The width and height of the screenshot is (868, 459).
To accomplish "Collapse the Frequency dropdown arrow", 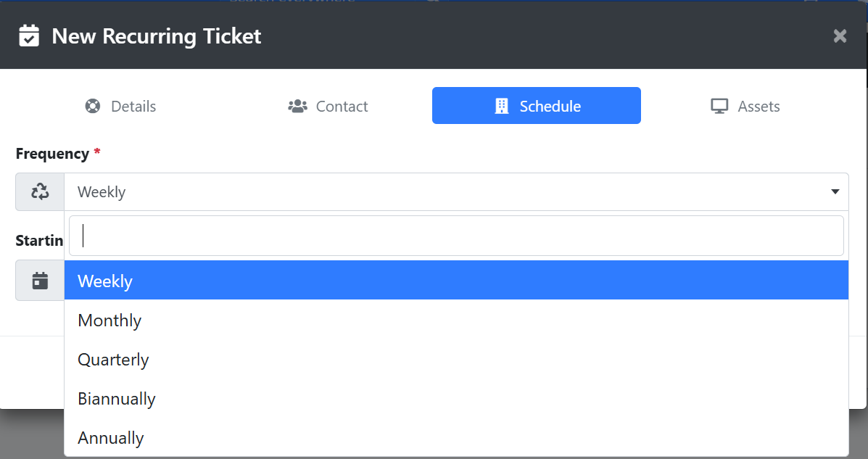I will (835, 192).
